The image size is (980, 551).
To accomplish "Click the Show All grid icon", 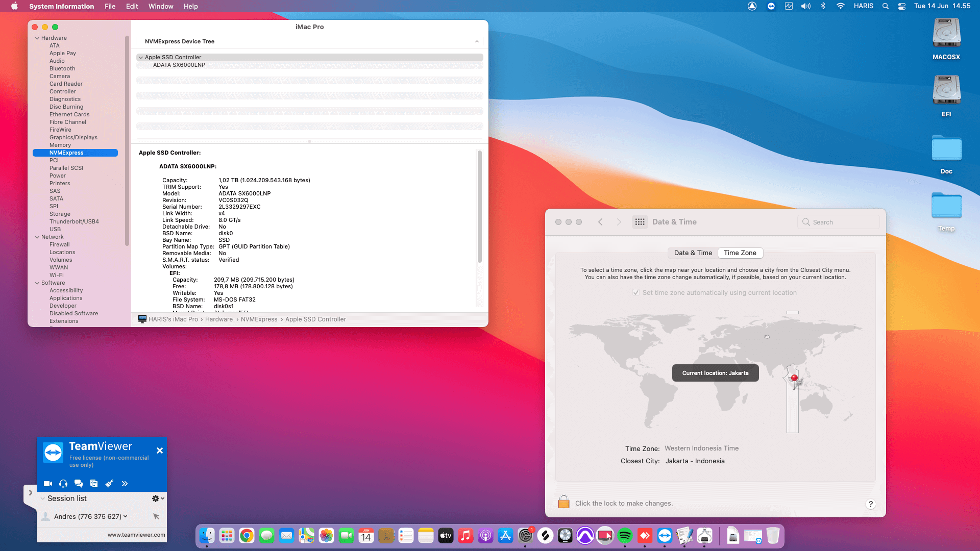I will tap(640, 222).
